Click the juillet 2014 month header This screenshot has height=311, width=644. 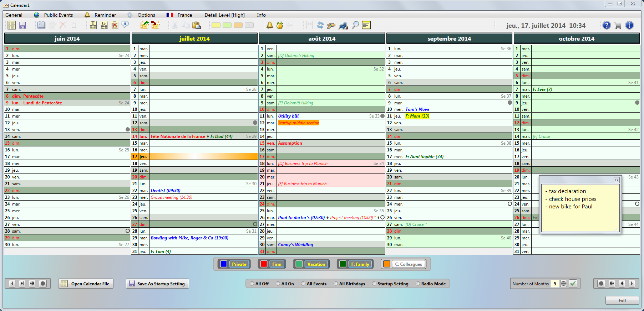[194, 38]
